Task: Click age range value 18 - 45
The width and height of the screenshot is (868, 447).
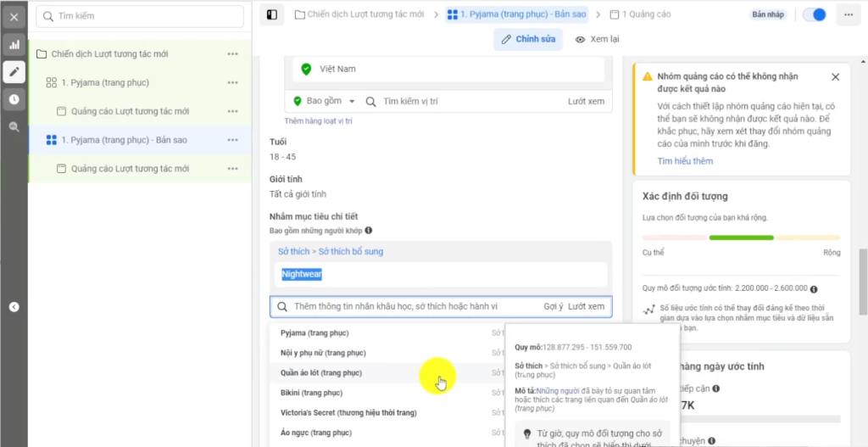Action: (x=282, y=157)
